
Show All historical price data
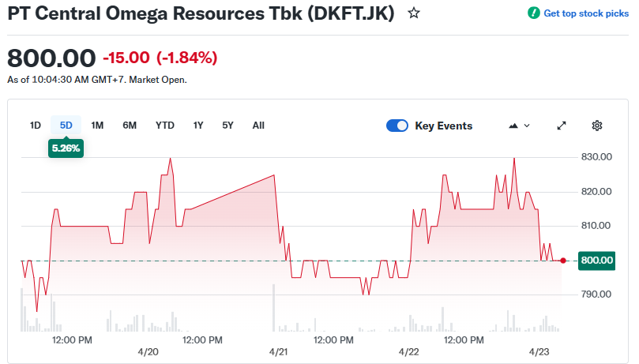(x=258, y=126)
